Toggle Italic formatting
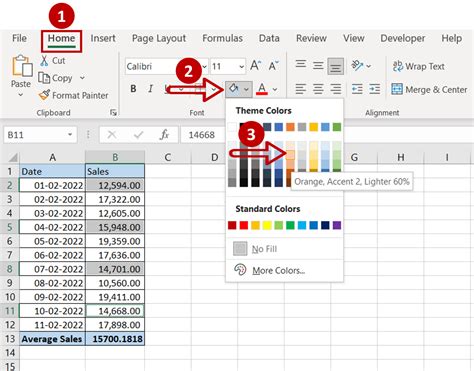The width and height of the screenshot is (474, 371). (x=151, y=89)
